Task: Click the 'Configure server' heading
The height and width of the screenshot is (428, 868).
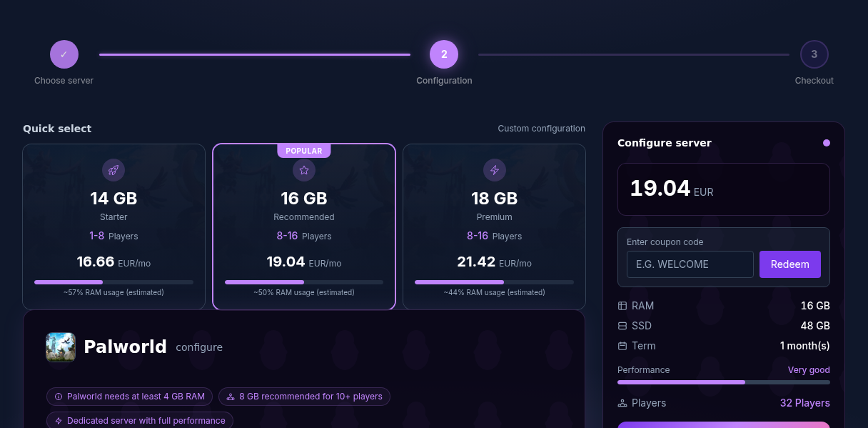Action: click(665, 143)
